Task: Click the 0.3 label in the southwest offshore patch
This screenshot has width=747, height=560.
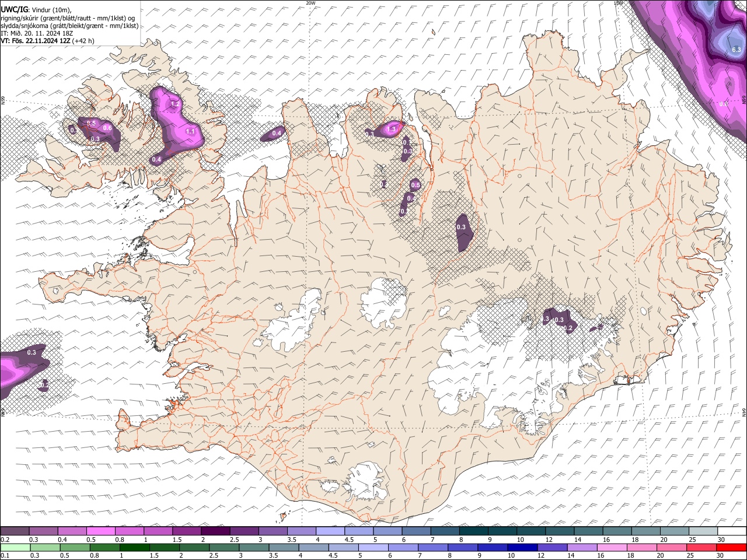Action: (x=32, y=352)
